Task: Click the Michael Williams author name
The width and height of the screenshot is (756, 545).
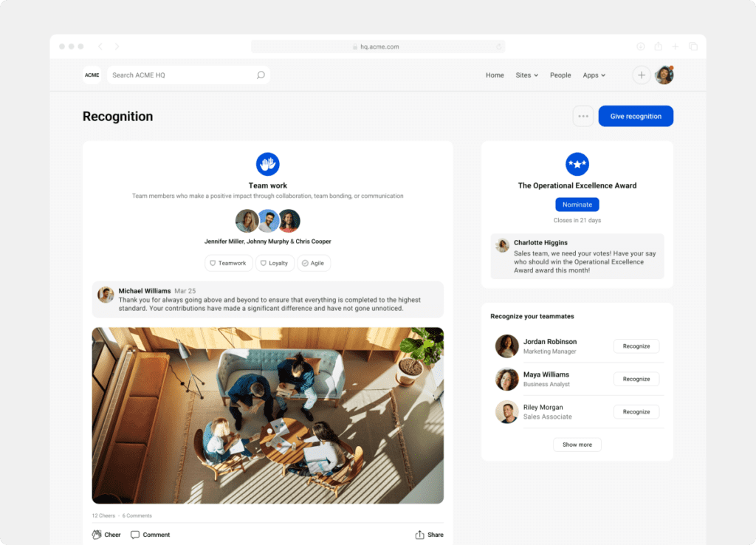Action: [145, 291]
